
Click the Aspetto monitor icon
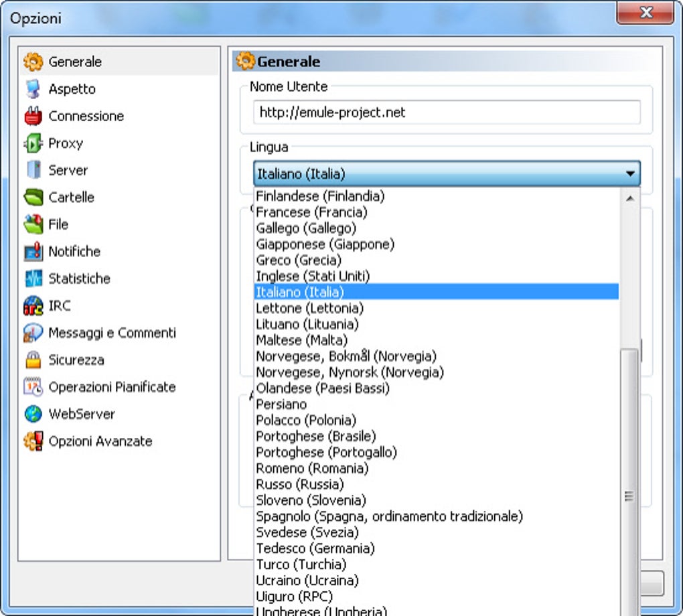coord(33,89)
